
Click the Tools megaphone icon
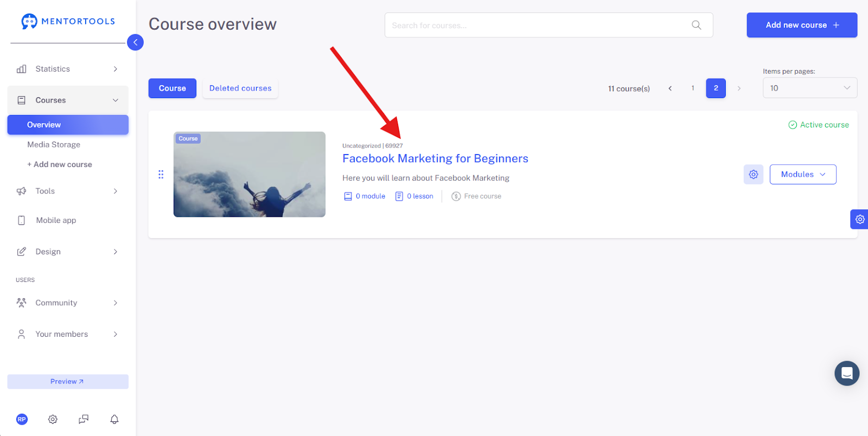[22, 191]
